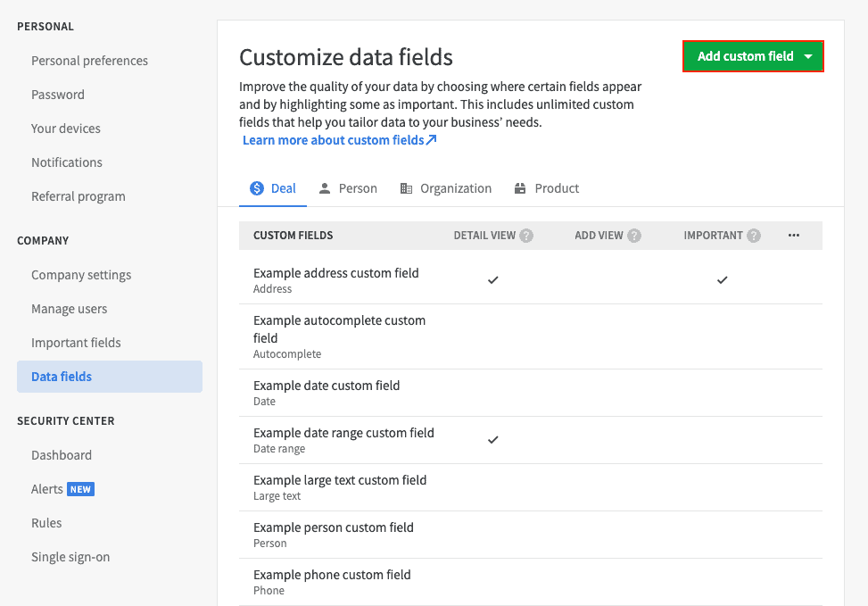
Task: Open Single sign-on settings
Action: pyautogui.click(x=70, y=557)
